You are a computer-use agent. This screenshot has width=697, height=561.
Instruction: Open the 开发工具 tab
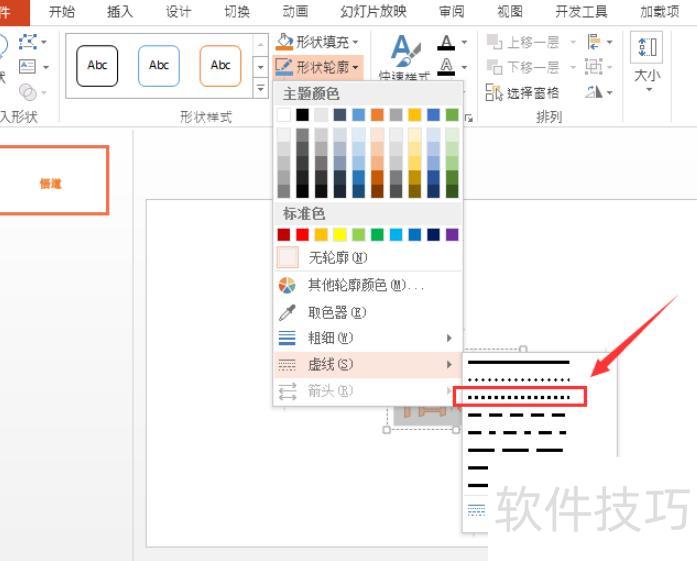point(581,12)
